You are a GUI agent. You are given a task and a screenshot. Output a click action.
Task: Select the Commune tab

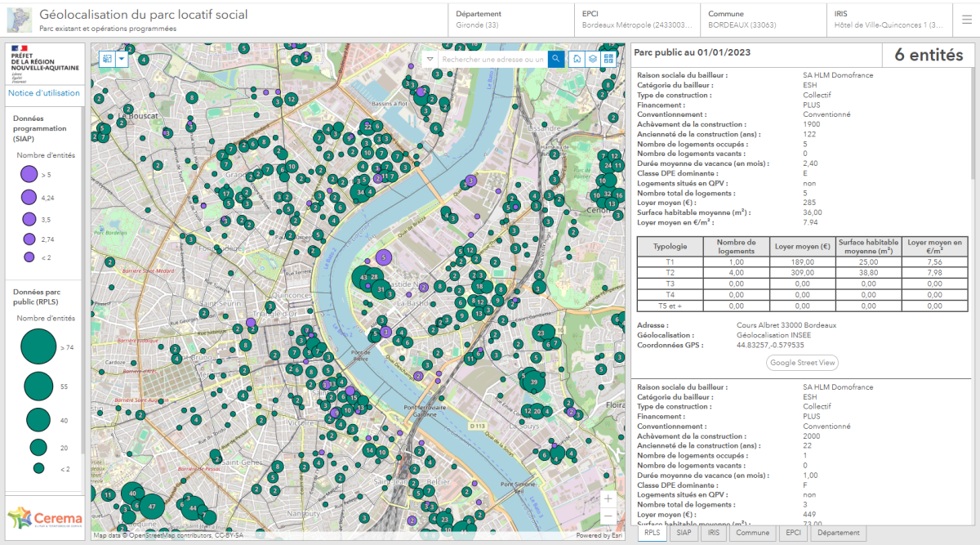click(x=751, y=533)
